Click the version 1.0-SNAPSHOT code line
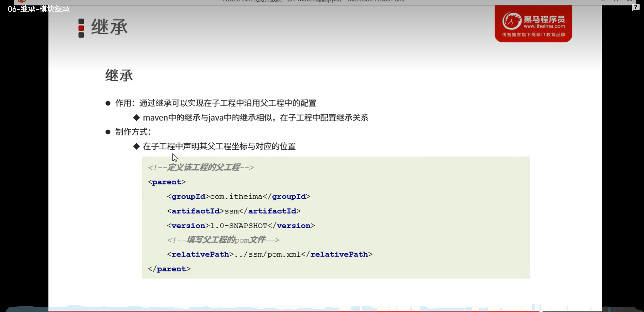Image resolution: width=644 pixels, height=312 pixels. point(241,225)
